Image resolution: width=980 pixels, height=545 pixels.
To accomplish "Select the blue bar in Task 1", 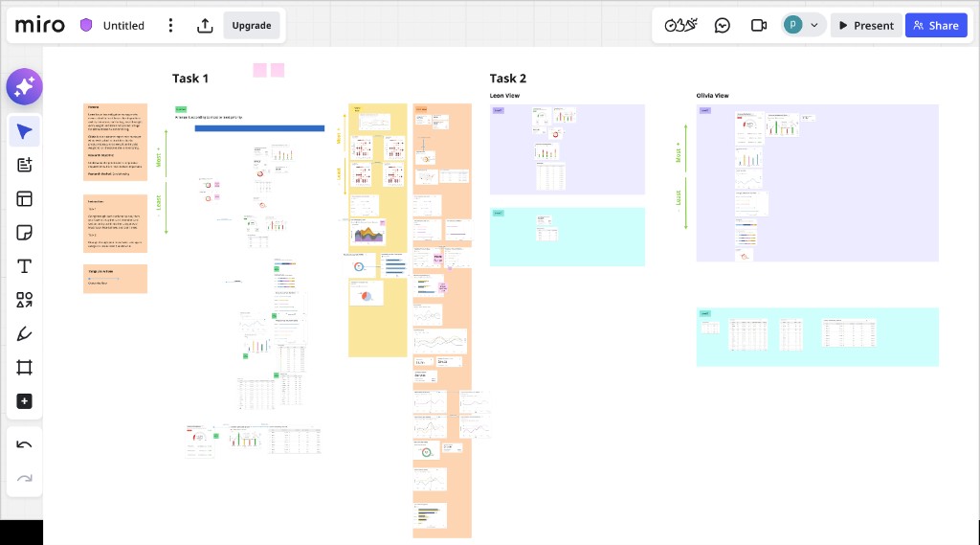I will coord(259,128).
